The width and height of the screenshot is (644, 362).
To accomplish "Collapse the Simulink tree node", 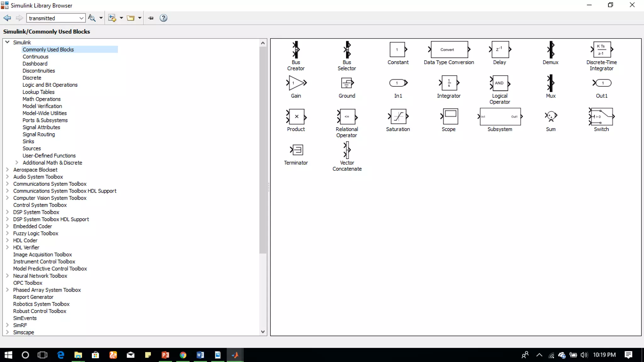I will (7, 42).
